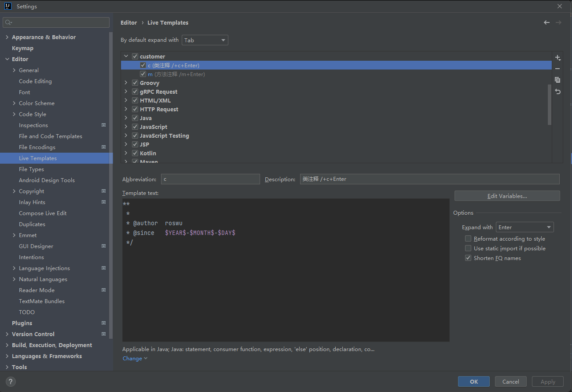Click the Inspections project-level settings icon
The image size is (572, 392).
104,125
